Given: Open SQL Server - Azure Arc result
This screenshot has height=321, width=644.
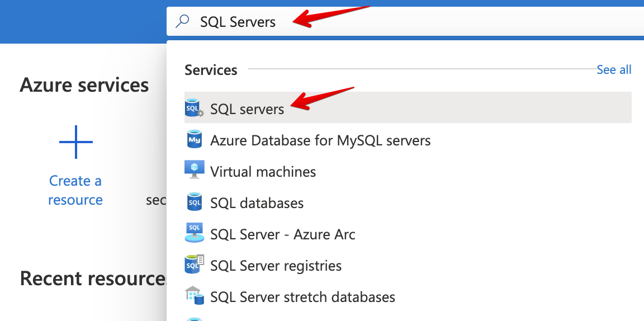Looking at the screenshot, I should [282, 234].
